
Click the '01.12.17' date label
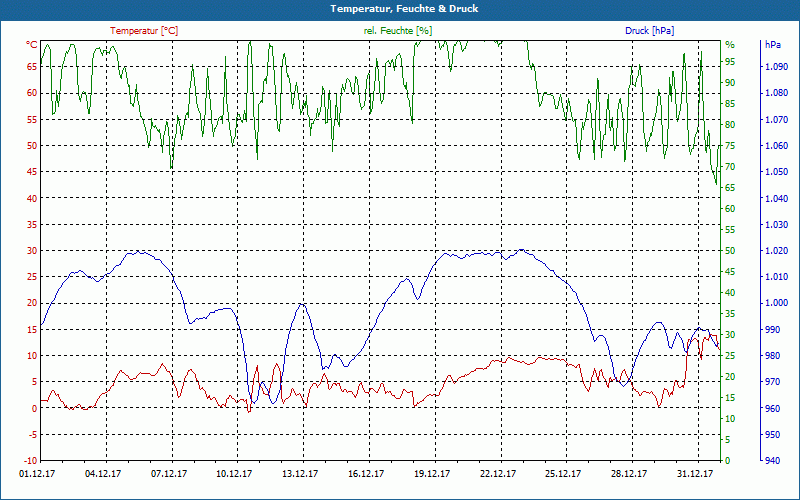coord(37,474)
